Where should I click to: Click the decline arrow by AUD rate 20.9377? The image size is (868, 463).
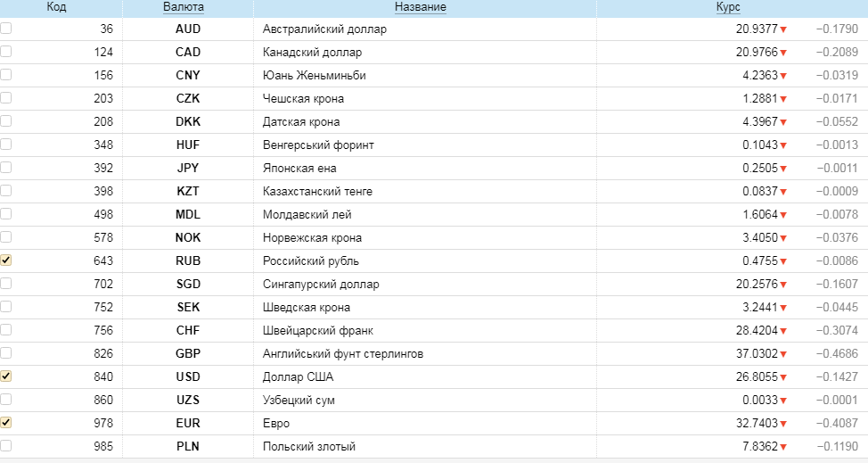(783, 29)
